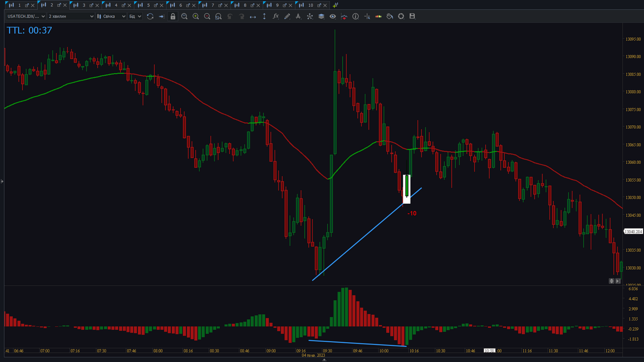
Task: Toggle the chart lock icon
Action: coord(173,16)
